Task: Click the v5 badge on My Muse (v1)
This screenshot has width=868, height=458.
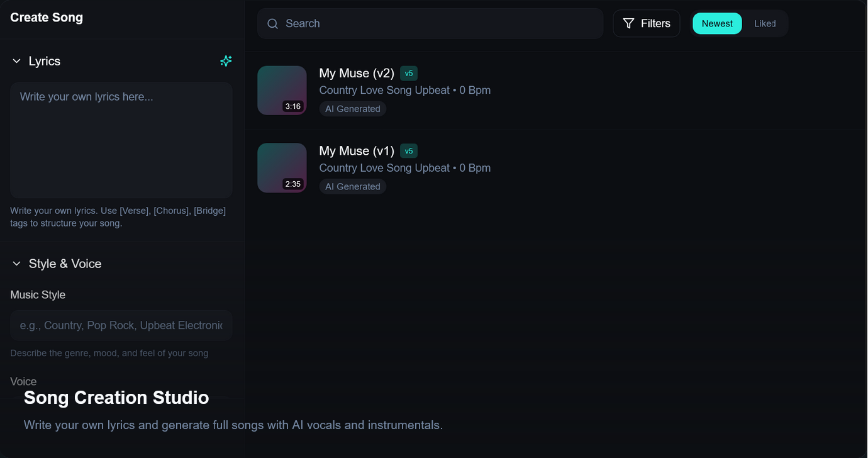Action: 409,151
